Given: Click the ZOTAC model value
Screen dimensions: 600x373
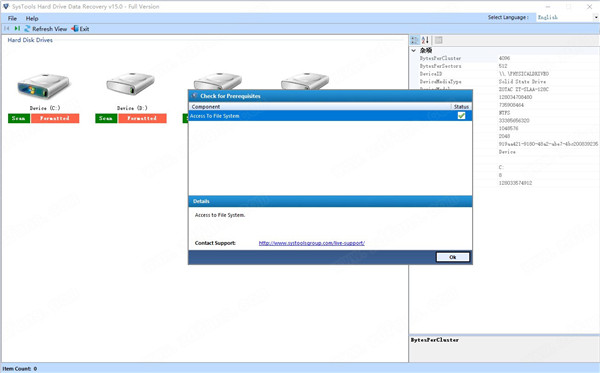Looking at the screenshot, I should 523,90.
